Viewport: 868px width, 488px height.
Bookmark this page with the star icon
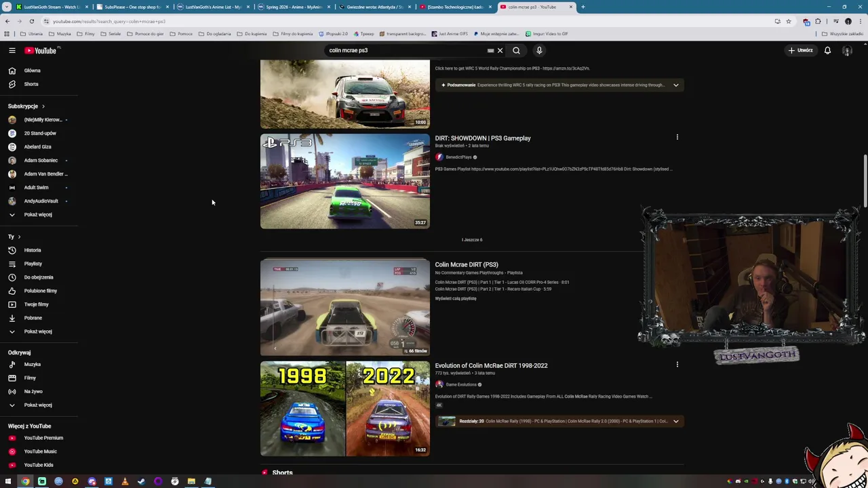pos(788,21)
